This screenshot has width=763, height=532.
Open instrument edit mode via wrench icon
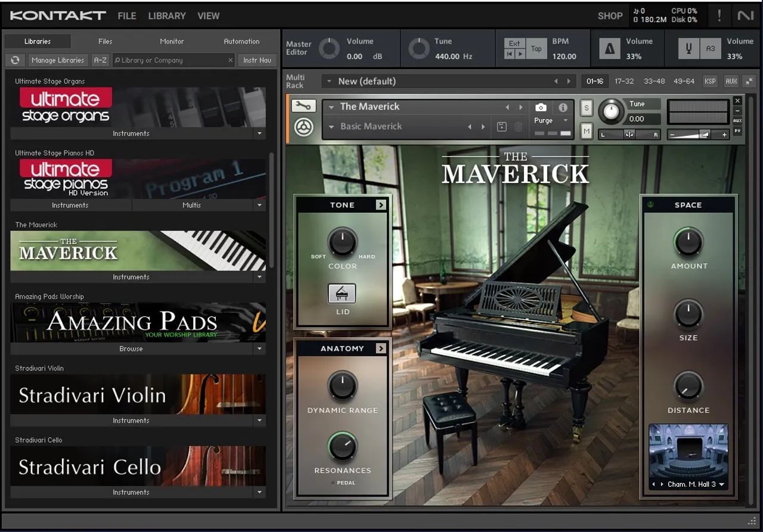coord(303,106)
